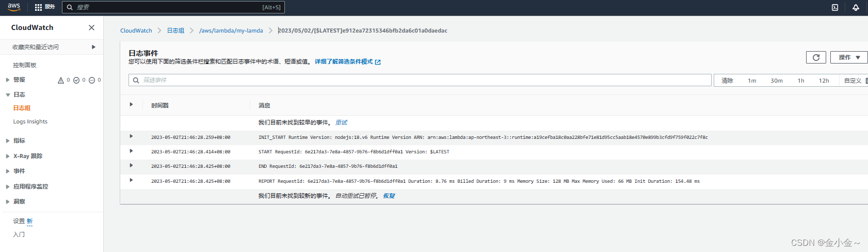
Task: Click the external link icon after help link
Action: pos(378,62)
